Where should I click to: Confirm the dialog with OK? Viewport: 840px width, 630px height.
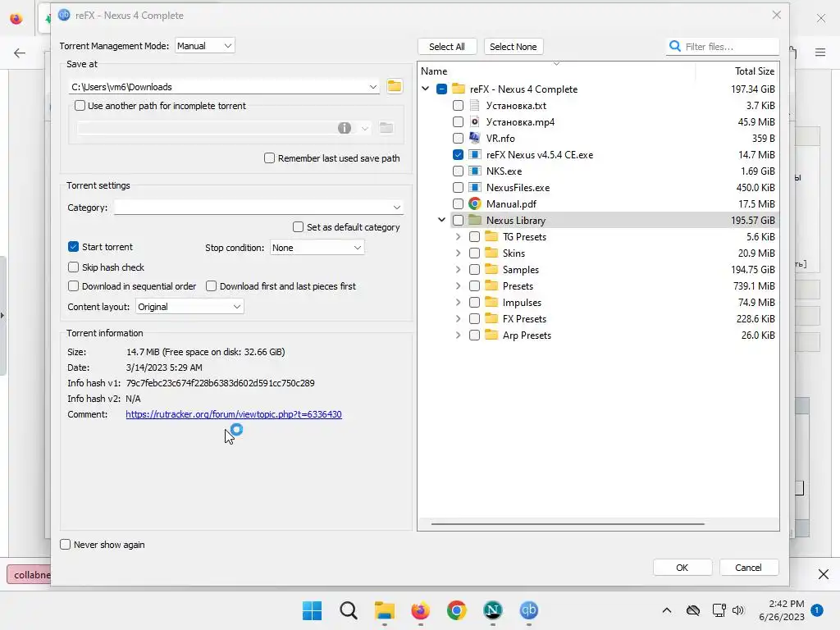tap(682, 568)
